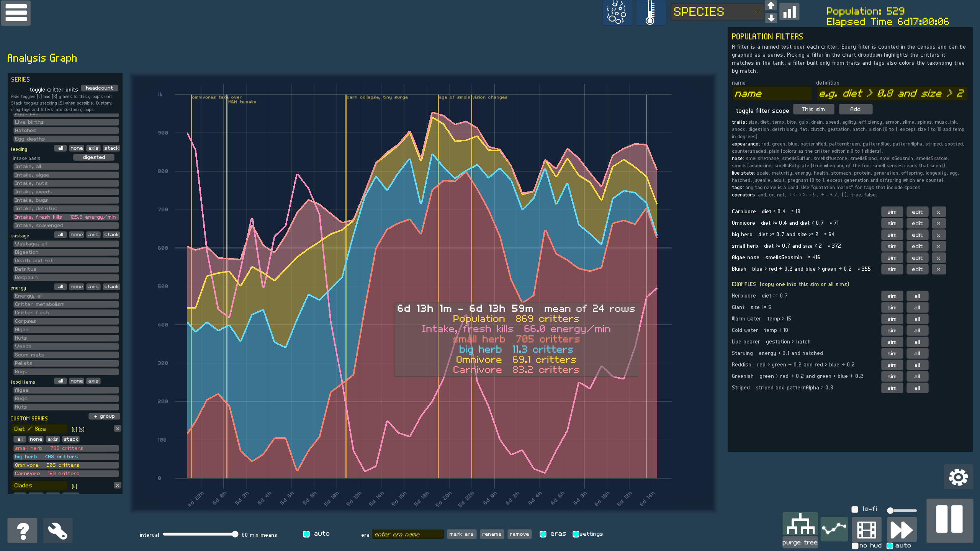Toggle auto under fast forward
Screen dimensions: 980x551
pos(890,546)
